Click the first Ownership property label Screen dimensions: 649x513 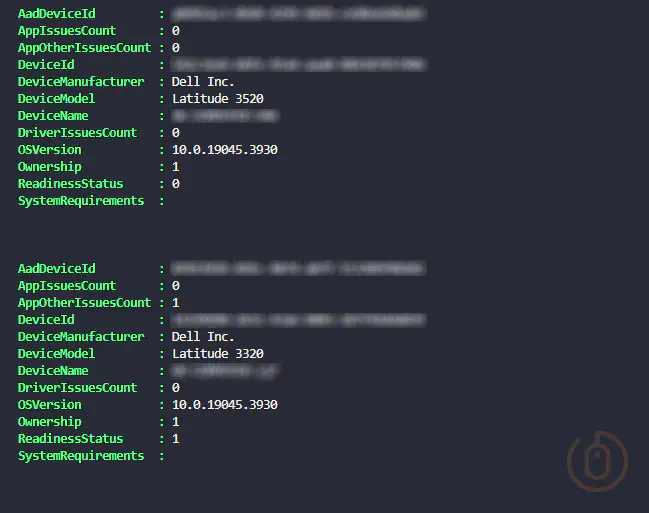tap(50, 167)
